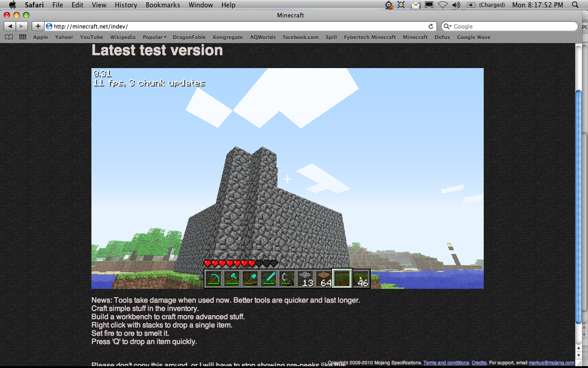The image size is (588, 368).
Task: Click the menu bar clock time
Action: (x=537, y=5)
